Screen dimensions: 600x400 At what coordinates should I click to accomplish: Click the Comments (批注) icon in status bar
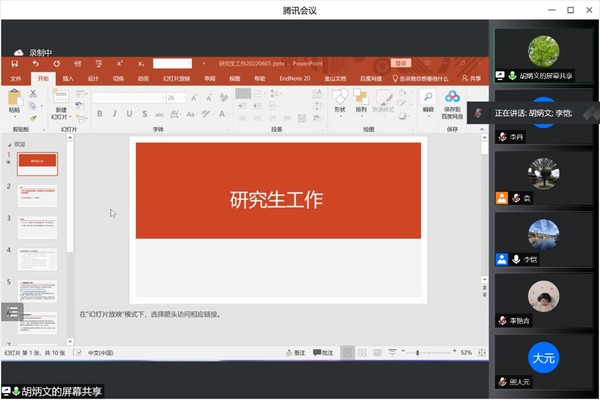[322, 353]
